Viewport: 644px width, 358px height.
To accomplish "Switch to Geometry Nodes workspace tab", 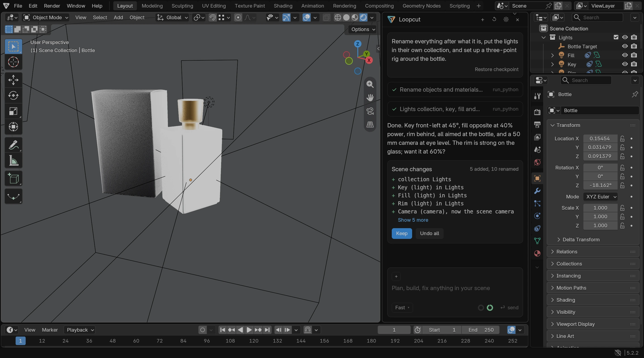I will tap(421, 6).
